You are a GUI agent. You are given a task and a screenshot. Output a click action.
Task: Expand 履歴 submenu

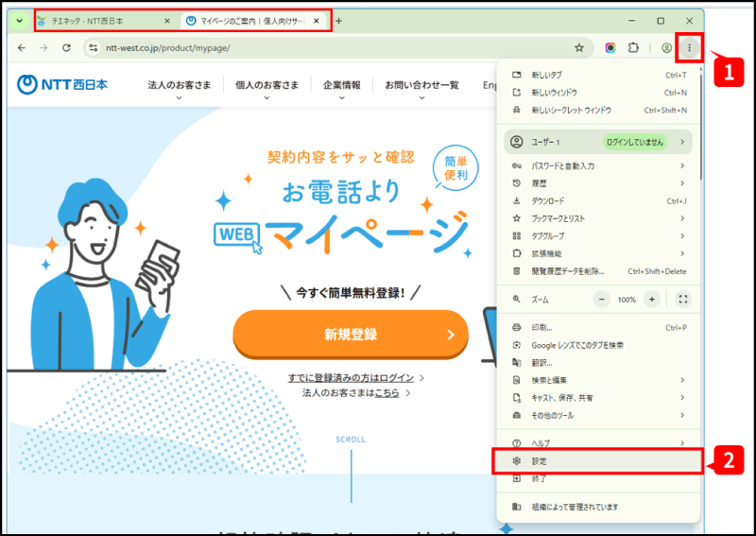598,183
